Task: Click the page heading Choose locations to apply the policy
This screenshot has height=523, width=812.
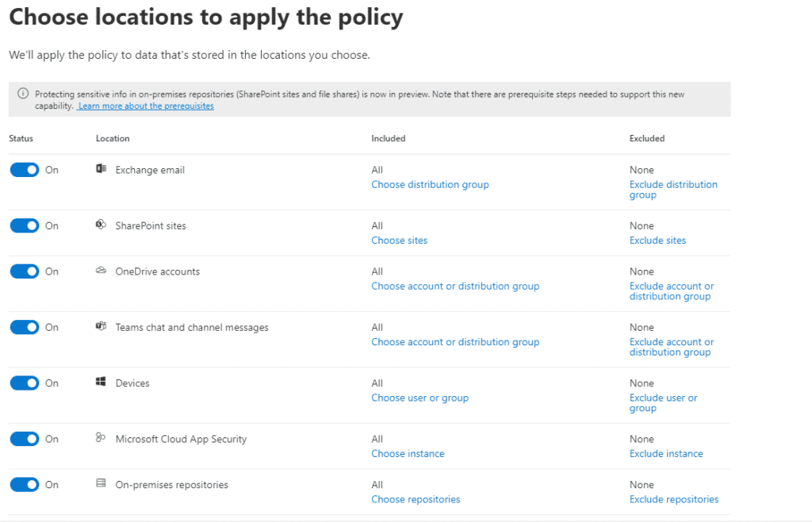Action: coord(206,17)
